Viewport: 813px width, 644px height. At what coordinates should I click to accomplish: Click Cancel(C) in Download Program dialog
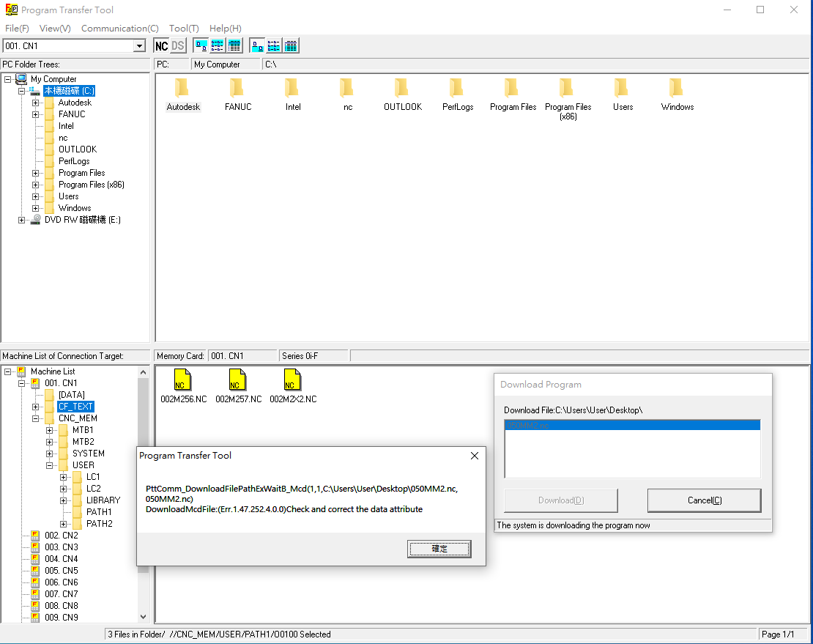pyautogui.click(x=704, y=500)
